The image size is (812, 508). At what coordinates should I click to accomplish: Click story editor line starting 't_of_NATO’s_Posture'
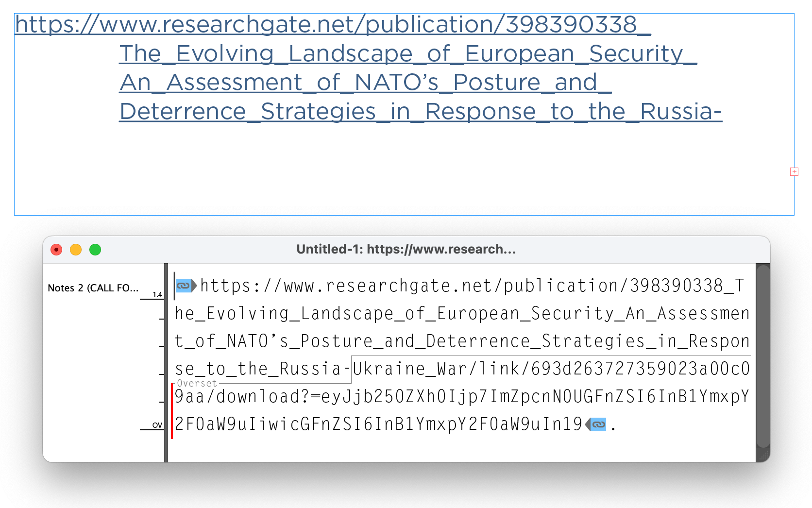point(462,341)
